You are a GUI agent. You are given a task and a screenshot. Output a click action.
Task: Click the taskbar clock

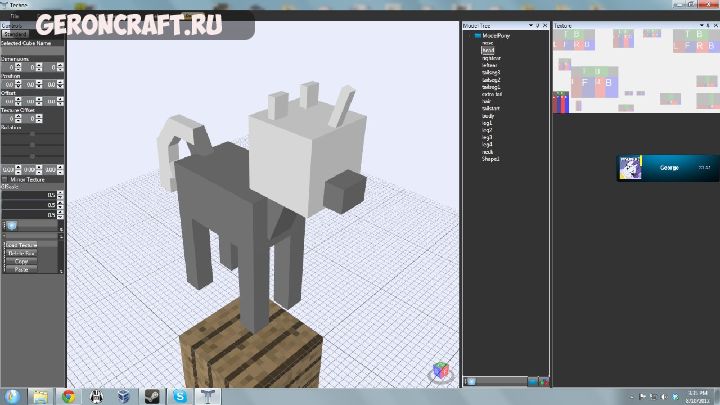coord(698,397)
